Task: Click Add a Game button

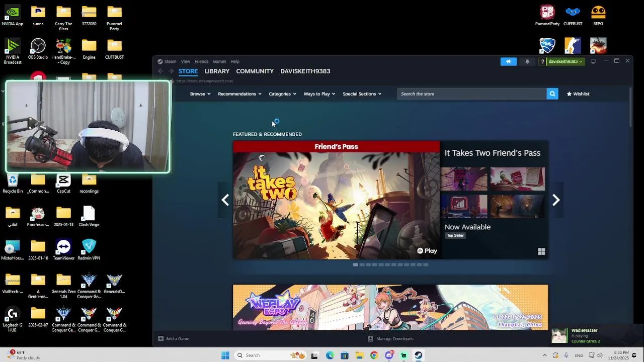Action: [174, 339]
